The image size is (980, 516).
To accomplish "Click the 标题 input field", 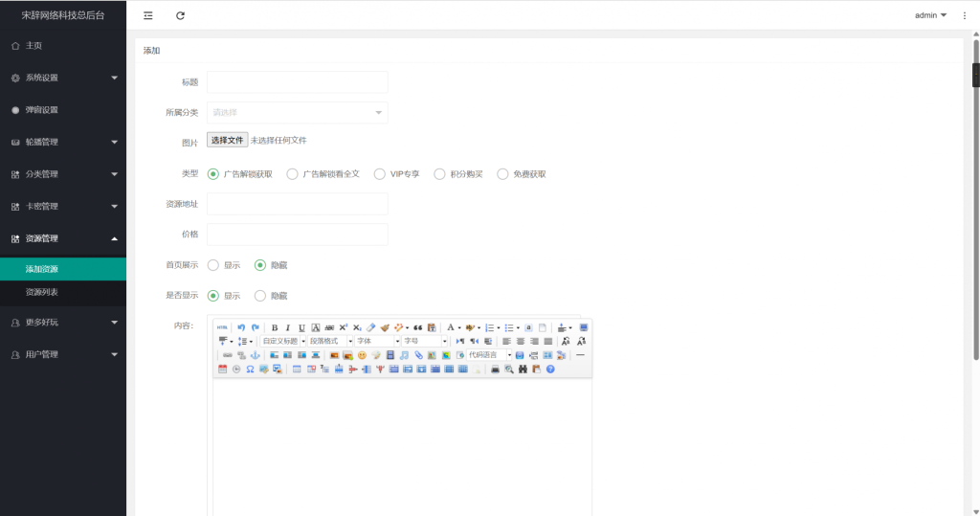I will (297, 82).
